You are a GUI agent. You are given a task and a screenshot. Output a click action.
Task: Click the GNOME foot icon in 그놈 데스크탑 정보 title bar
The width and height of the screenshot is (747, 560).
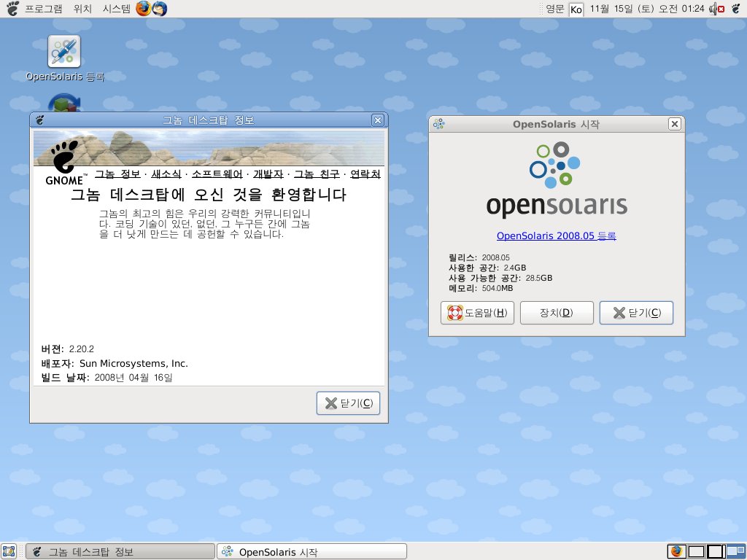click(x=39, y=120)
